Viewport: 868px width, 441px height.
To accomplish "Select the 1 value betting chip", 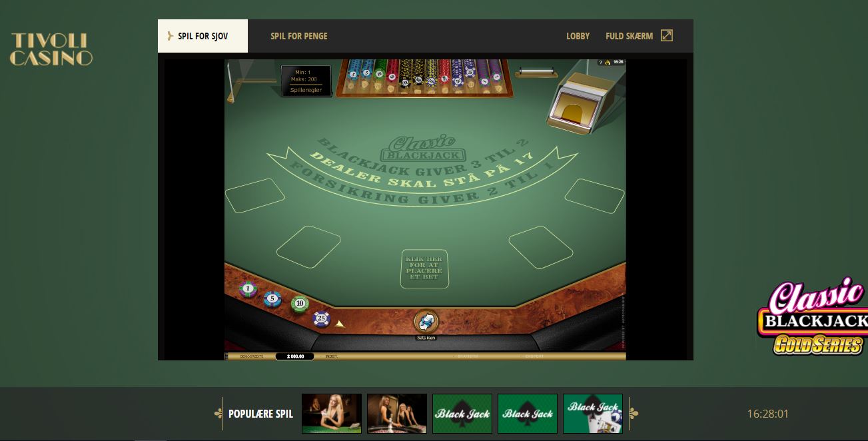I will coord(248,289).
